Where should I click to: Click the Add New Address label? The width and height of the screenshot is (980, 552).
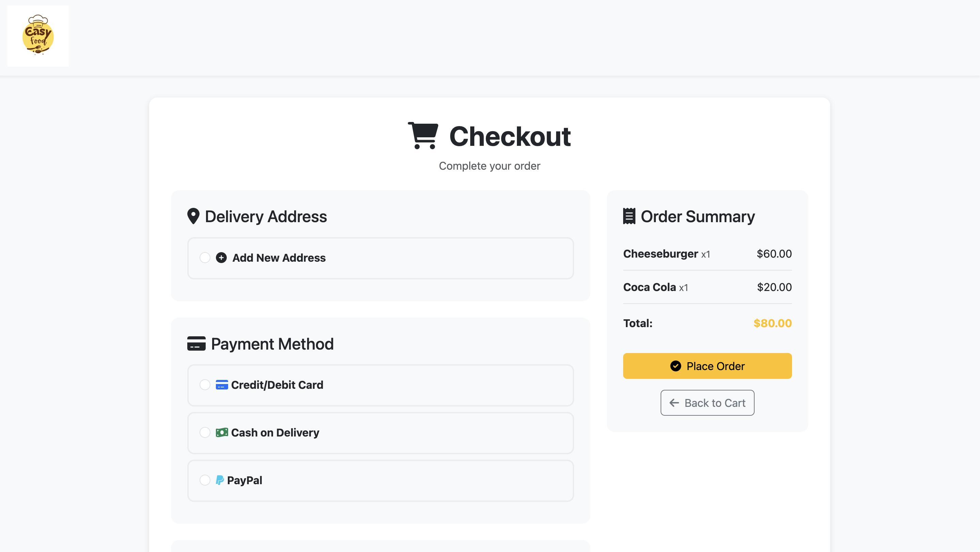(279, 258)
